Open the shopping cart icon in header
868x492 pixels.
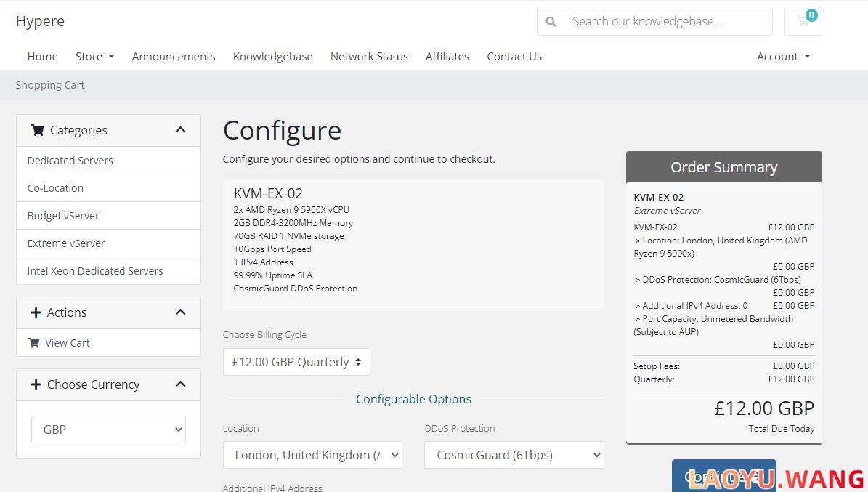[803, 21]
